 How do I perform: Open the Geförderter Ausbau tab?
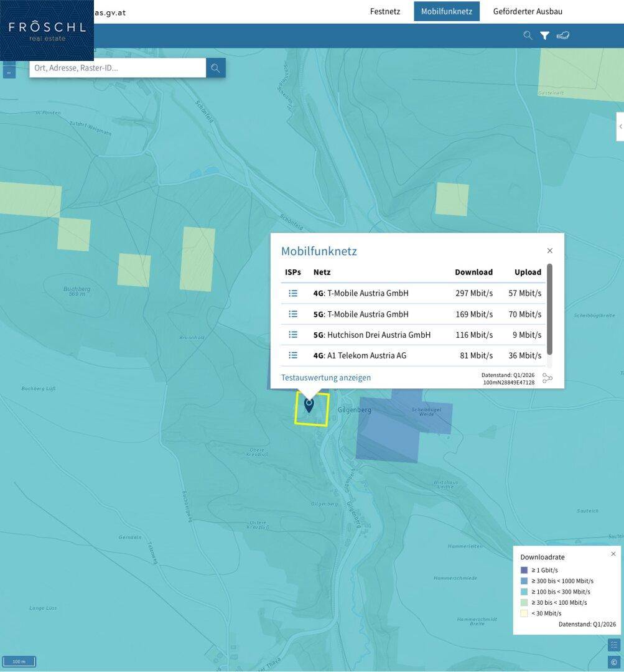(528, 12)
